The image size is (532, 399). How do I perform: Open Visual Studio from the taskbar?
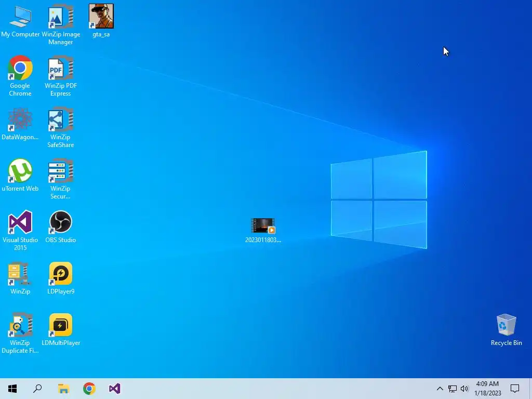pos(115,389)
